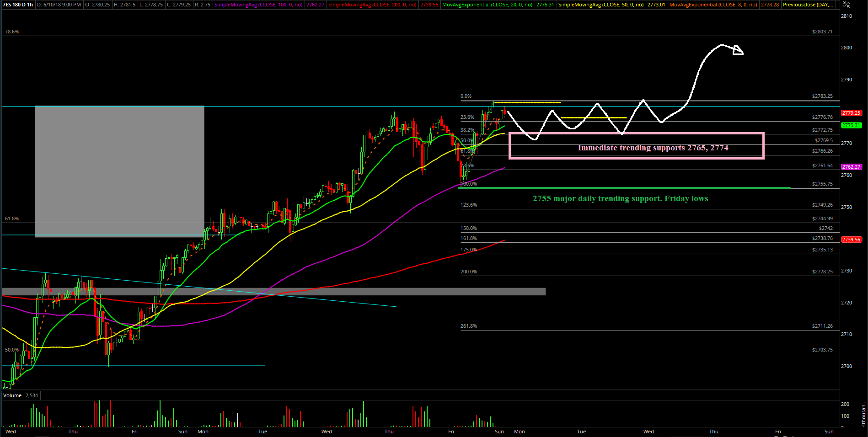Click the 2778.28 study value in header
Screen dimensions: 868x437
tap(770, 5)
